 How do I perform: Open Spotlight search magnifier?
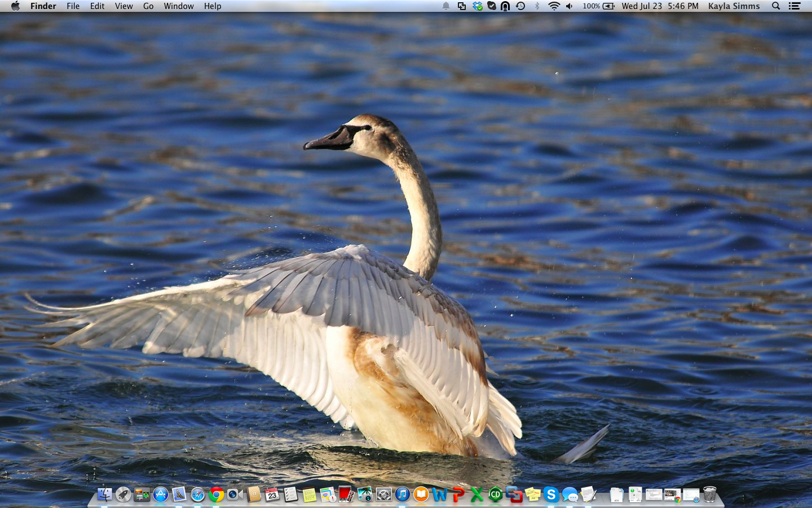[776, 6]
